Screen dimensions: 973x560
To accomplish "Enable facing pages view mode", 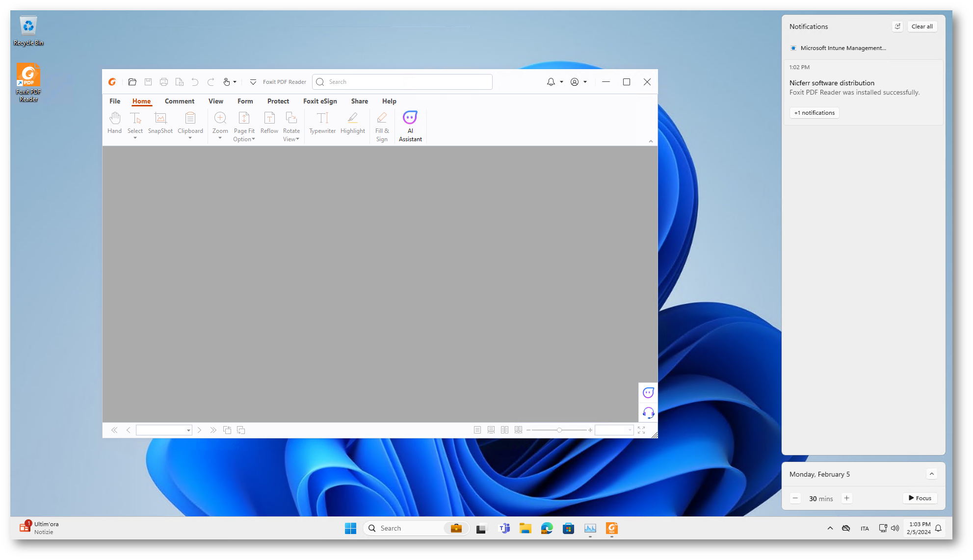I will point(504,430).
